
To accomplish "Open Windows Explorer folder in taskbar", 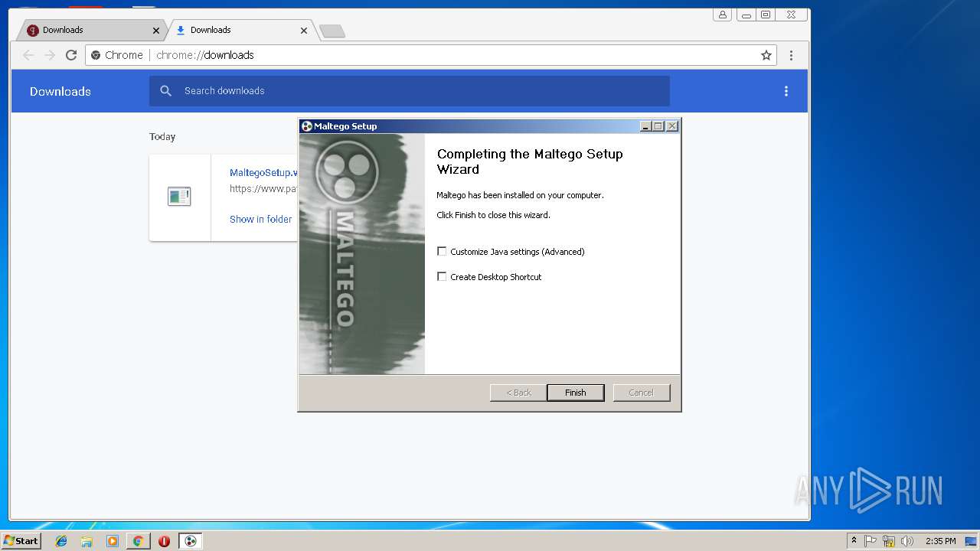I will coord(87,541).
